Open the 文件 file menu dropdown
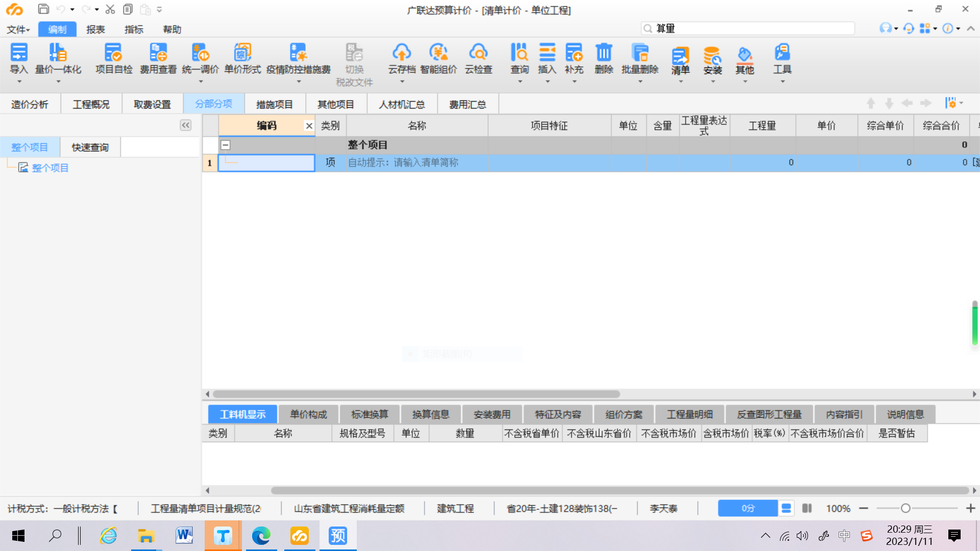The height and width of the screenshot is (551, 980). tap(18, 30)
